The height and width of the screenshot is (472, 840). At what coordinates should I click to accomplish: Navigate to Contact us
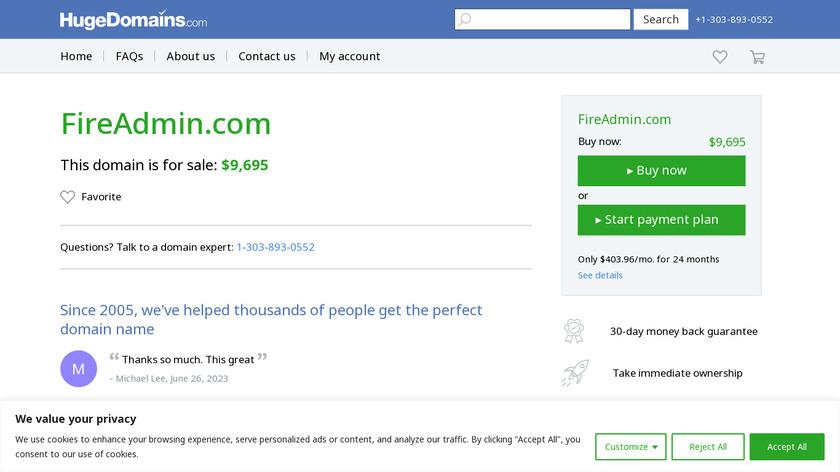point(267,57)
